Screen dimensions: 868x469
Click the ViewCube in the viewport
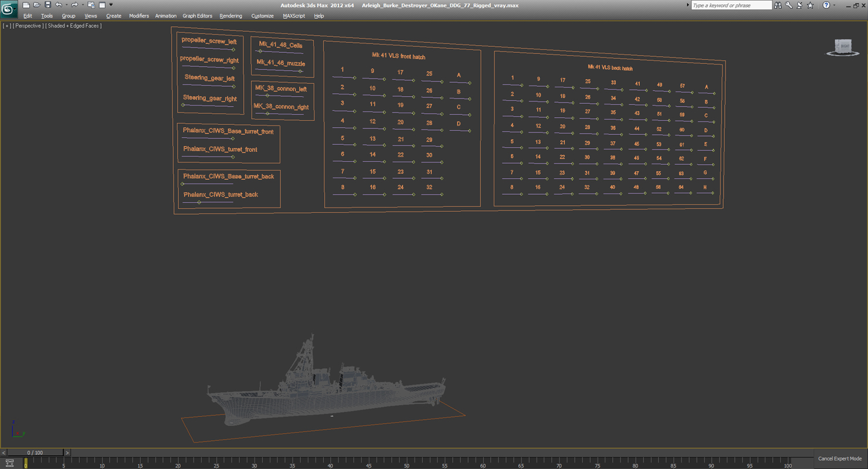[x=843, y=47]
